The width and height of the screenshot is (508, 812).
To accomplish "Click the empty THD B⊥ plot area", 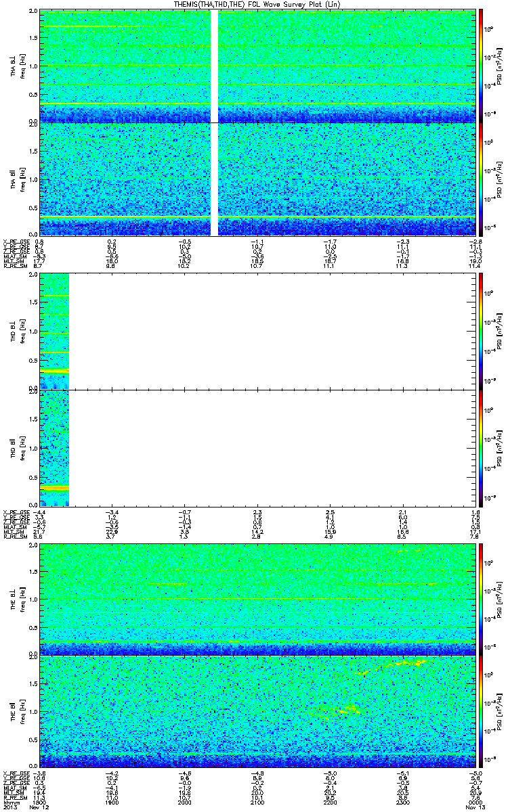I will click(x=272, y=331).
